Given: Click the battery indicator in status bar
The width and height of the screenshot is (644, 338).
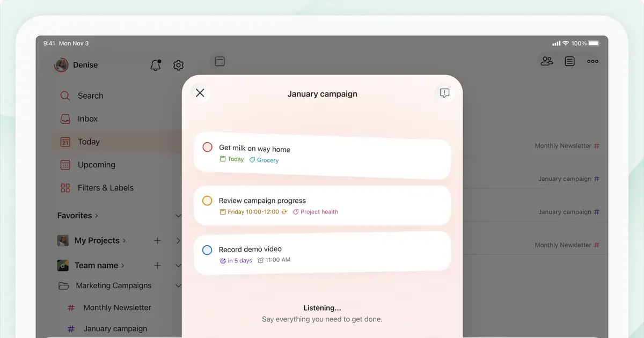Looking at the screenshot, I should (594, 43).
